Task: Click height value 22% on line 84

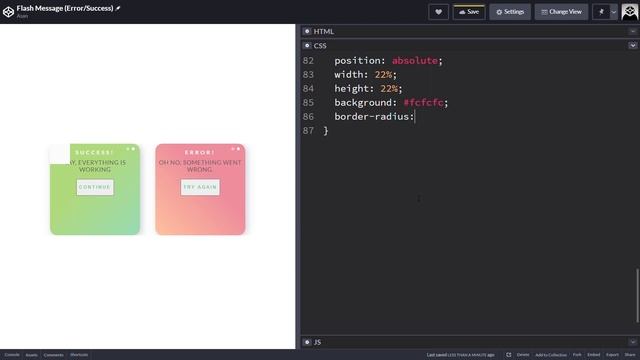Action: 389,88
